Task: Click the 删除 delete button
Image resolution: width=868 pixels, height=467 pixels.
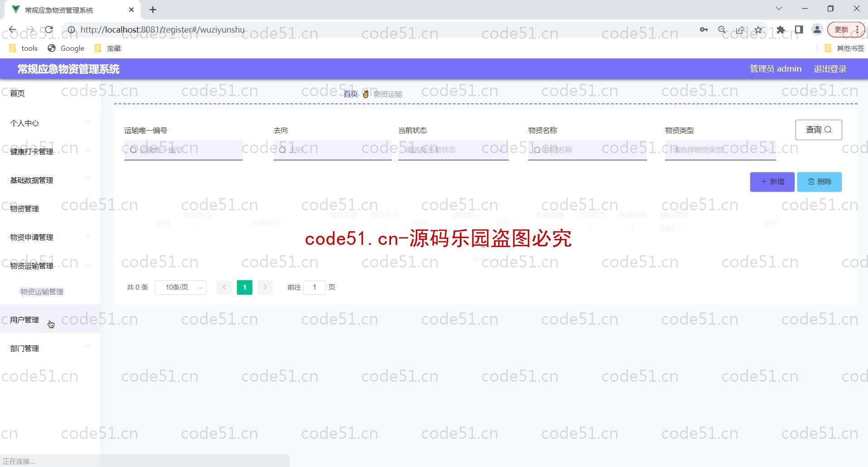Action: pos(820,182)
